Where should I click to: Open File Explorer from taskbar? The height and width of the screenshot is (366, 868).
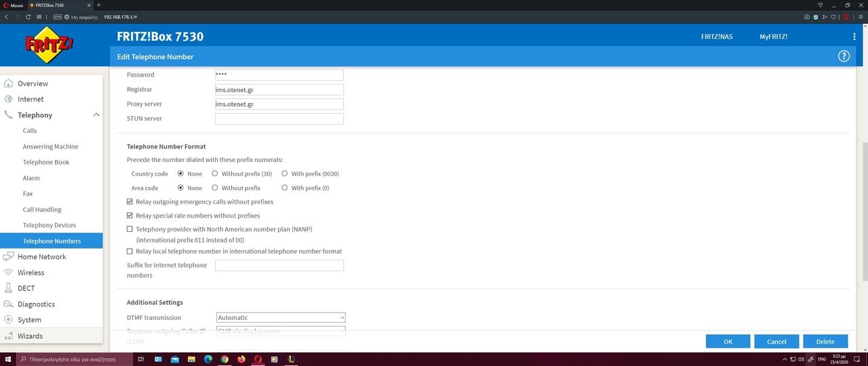tap(191, 359)
